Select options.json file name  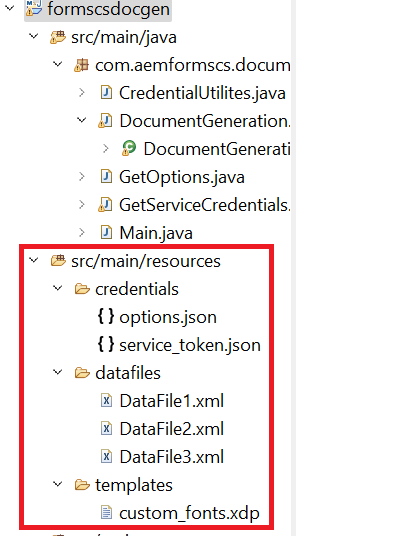(x=168, y=318)
